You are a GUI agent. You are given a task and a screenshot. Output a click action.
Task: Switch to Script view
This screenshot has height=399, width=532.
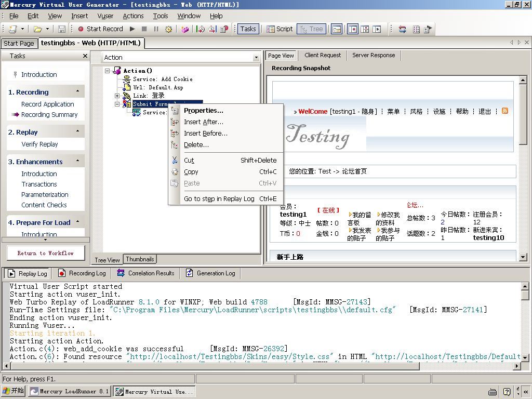280,29
